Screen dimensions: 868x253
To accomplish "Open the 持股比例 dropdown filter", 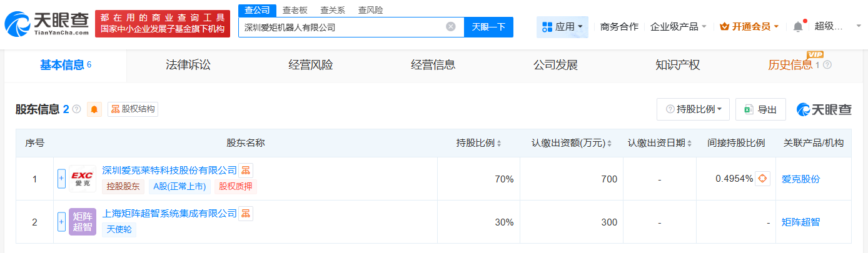I will pyautogui.click(x=694, y=109).
